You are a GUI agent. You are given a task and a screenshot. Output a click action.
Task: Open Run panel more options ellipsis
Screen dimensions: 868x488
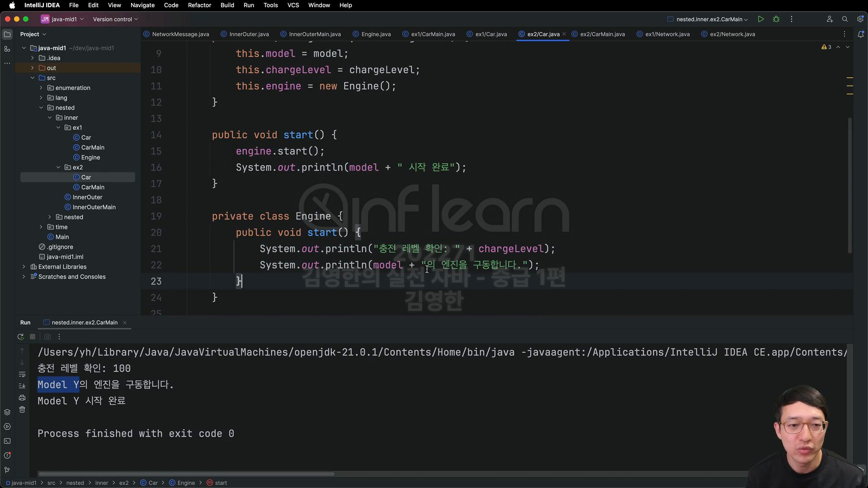[59, 337]
